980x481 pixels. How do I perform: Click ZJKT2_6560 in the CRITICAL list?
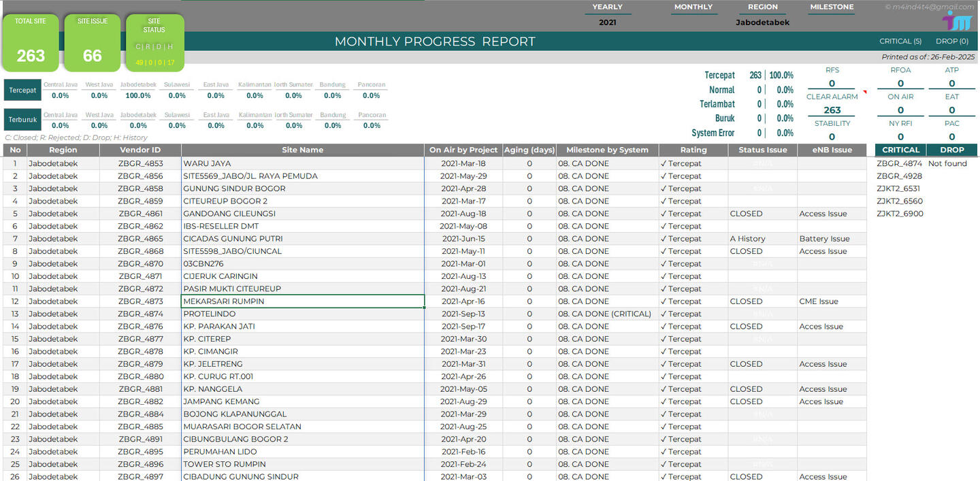(x=900, y=201)
